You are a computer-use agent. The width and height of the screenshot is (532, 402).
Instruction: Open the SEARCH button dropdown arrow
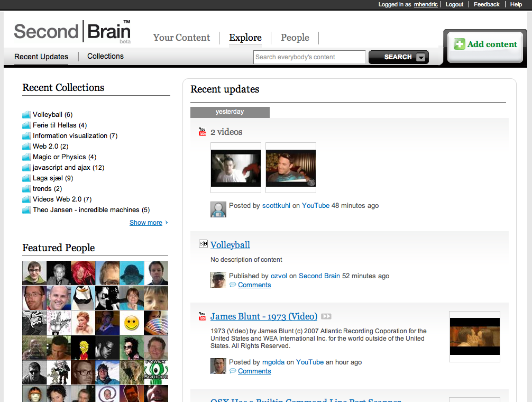click(x=421, y=57)
